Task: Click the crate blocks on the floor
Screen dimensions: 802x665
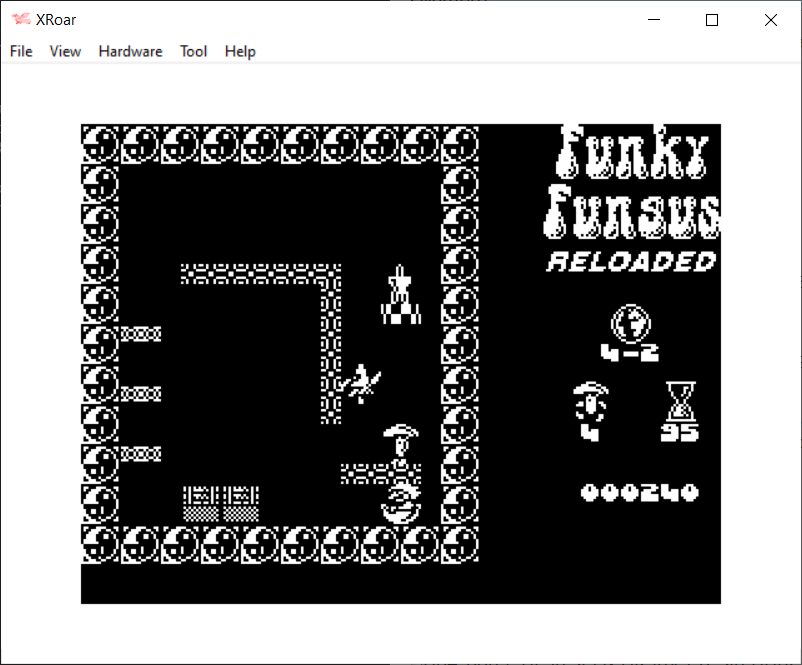Action: point(221,503)
